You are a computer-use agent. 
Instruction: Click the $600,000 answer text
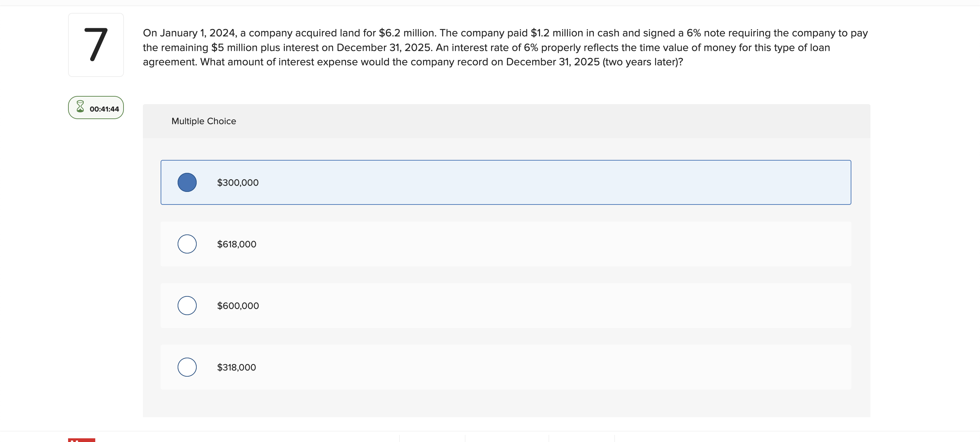[238, 305]
